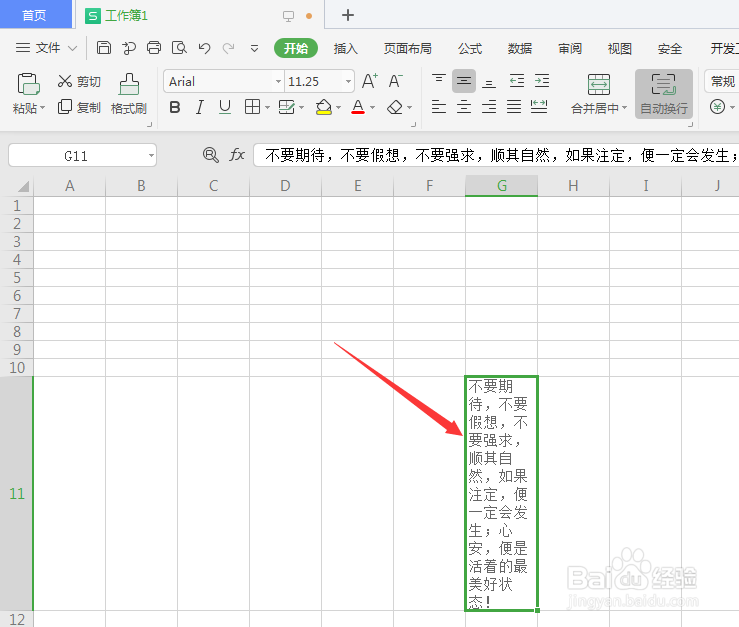Expand the 粘贴 paste options arrow

coord(43,108)
